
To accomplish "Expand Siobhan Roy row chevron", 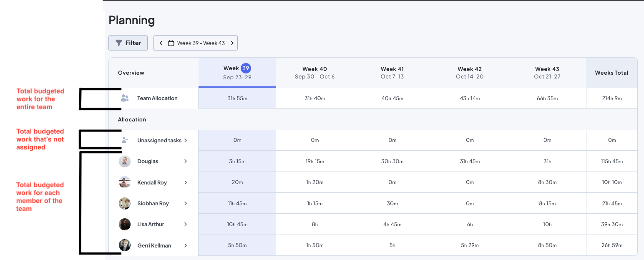I will [x=186, y=203].
